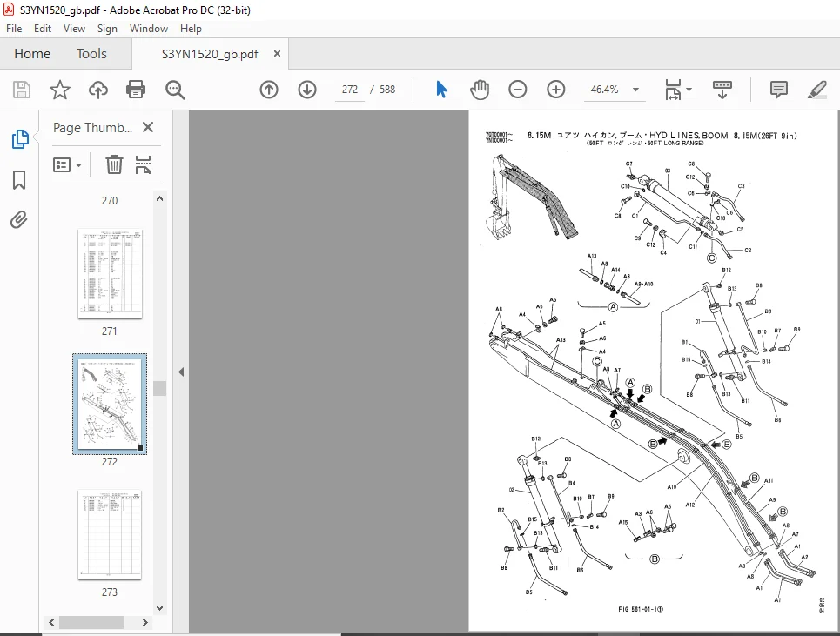Open the Find text magnifier tool
The image size is (840, 636).
pos(175,90)
